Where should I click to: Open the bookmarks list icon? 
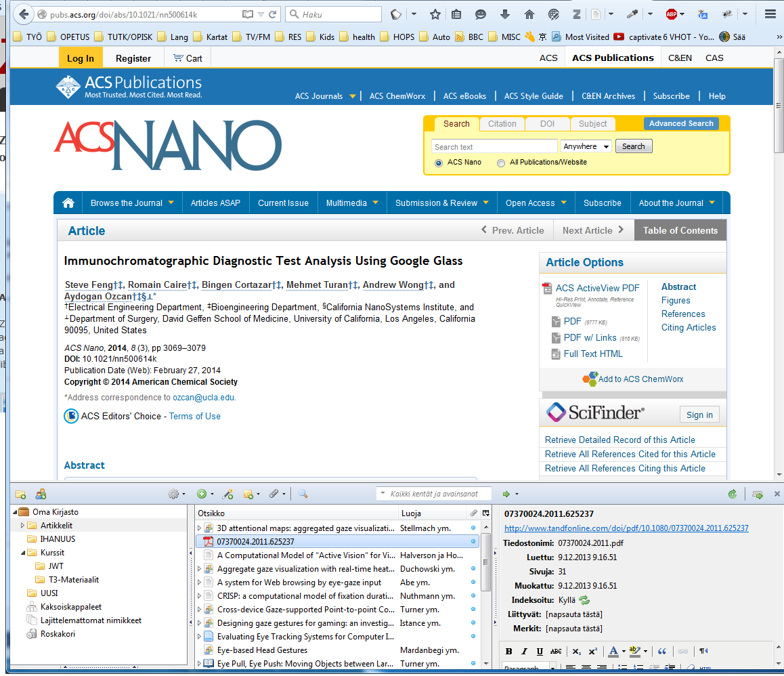pos(456,14)
